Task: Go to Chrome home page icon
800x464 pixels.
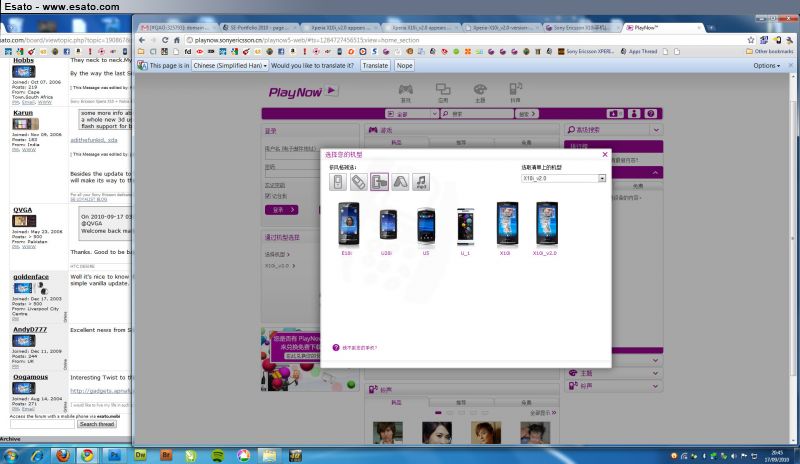Action: pyautogui.click(x=177, y=40)
